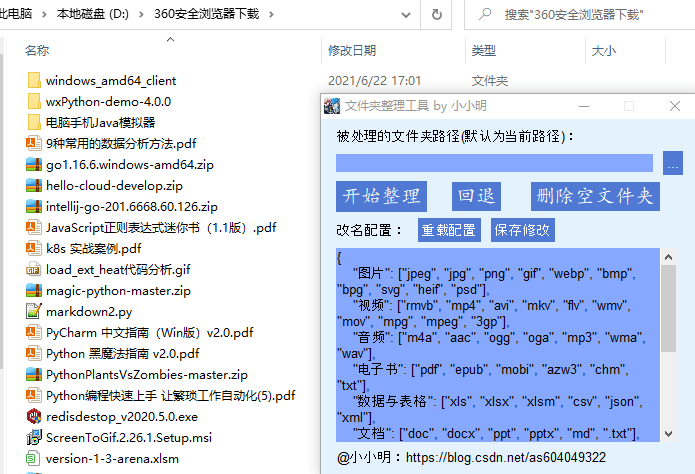Click the 回退 button
The width and height of the screenshot is (695, 474).
click(476, 196)
